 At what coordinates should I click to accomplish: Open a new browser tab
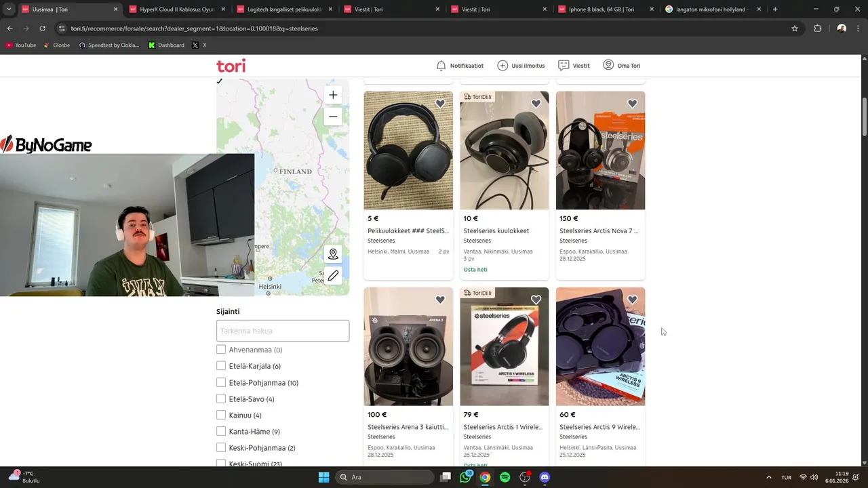pyautogui.click(x=775, y=9)
